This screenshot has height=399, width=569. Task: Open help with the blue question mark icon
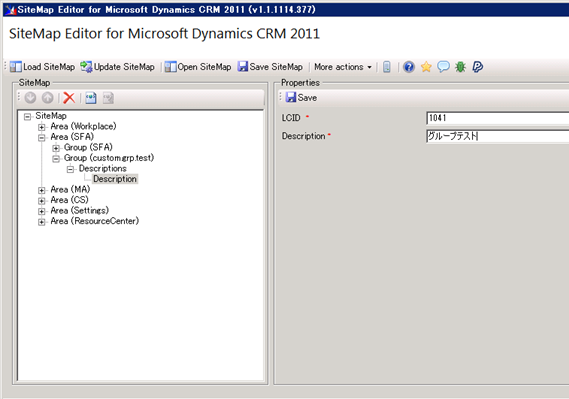[409, 67]
